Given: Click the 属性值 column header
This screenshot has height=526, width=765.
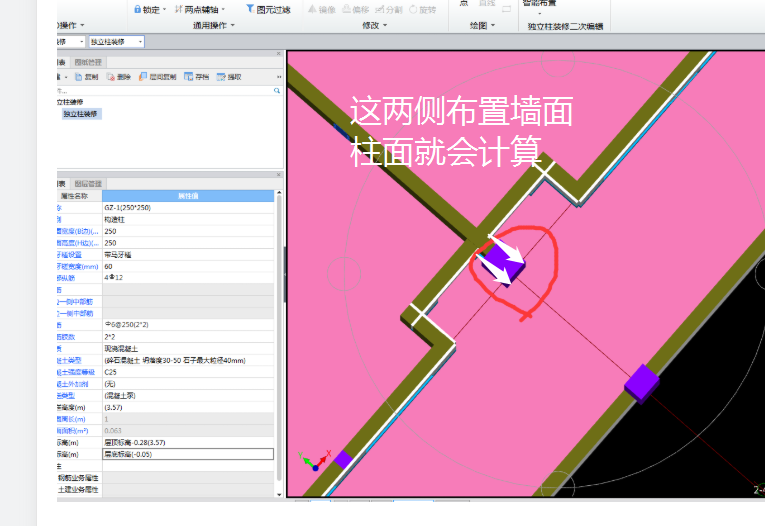Looking at the screenshot, I should click(188, 196).
